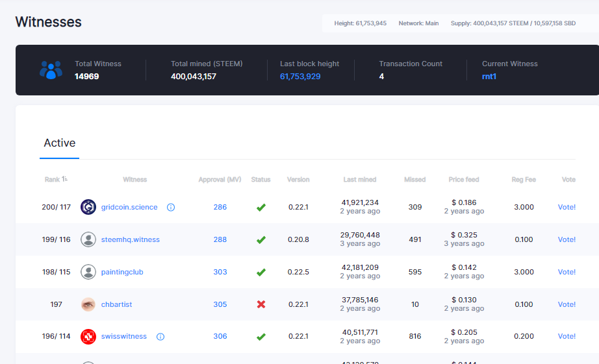This screenshot has width=599, height=364.
Task: Select the Active tab
Action: point(60,143)
